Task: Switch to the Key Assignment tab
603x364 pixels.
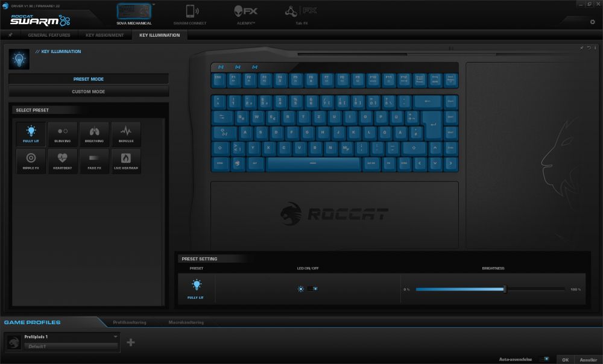Action: pyautogui.click(x=104, y=35)
